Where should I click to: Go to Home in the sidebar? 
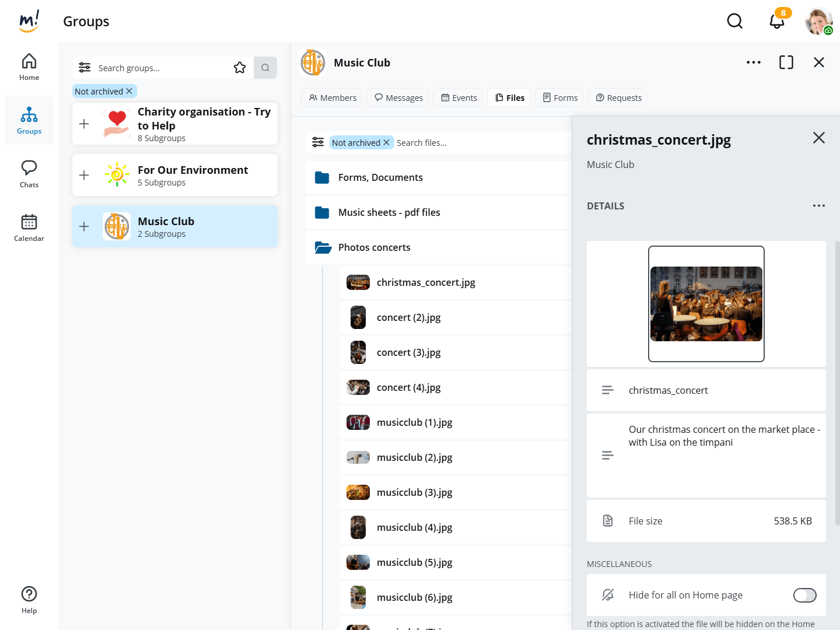pos(29,67)
